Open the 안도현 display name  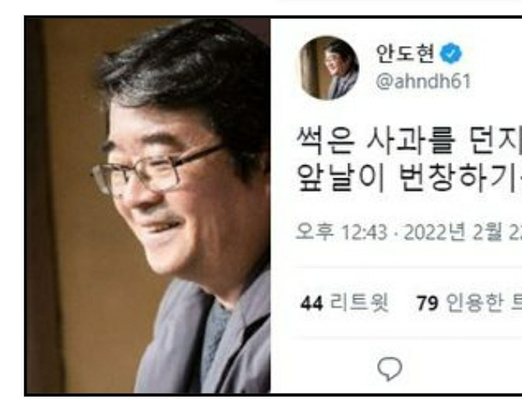405,54
